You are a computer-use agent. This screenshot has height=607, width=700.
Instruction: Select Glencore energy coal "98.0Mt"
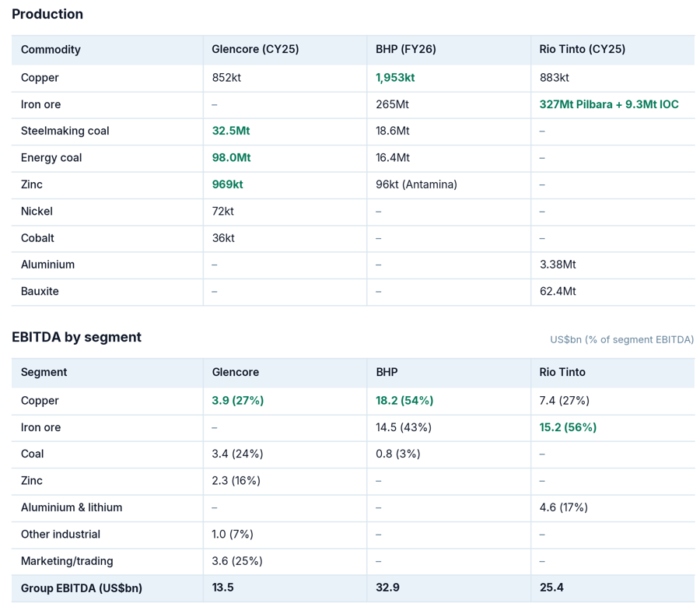click(x=231, y=158)
